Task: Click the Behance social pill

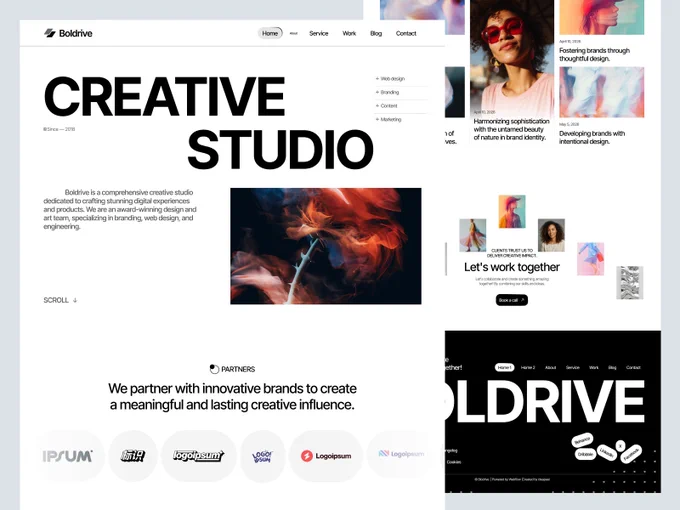Action: pos(582,441)
